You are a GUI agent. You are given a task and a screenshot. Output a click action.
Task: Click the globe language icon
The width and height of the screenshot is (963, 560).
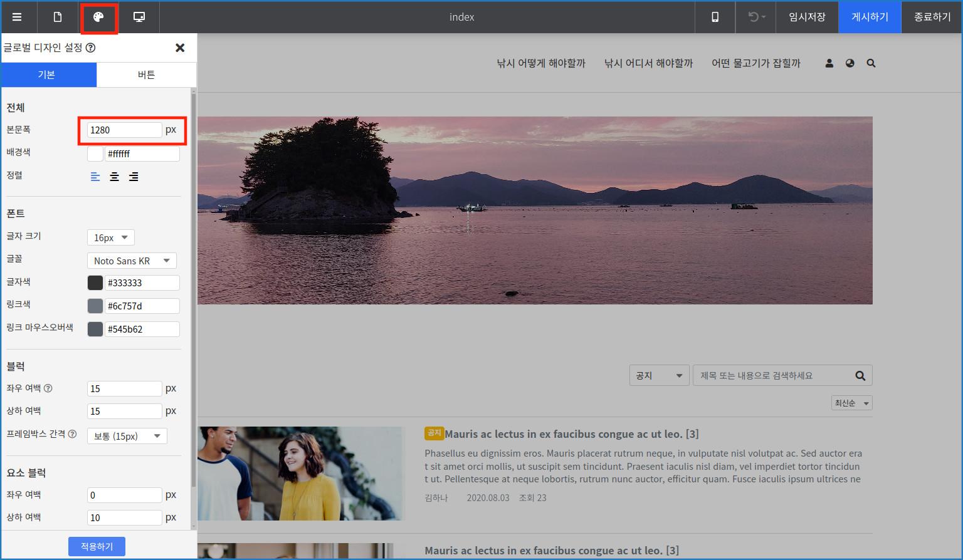pyautogui.click(x=850, y=63)
